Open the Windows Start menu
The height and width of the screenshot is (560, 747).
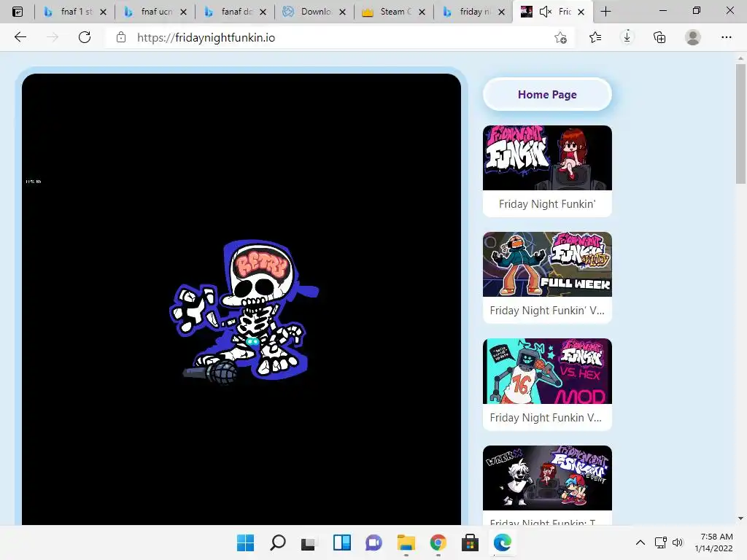pos(246,542)
